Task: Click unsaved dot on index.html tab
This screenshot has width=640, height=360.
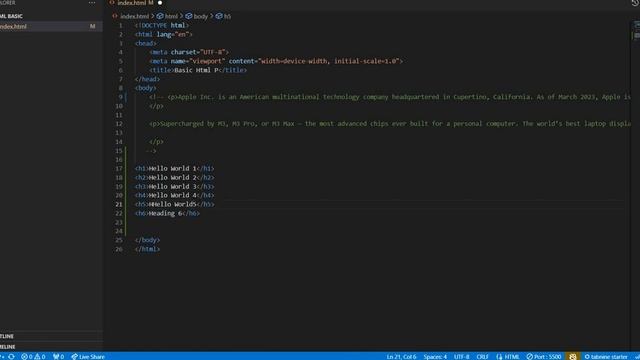Action: 160,3
